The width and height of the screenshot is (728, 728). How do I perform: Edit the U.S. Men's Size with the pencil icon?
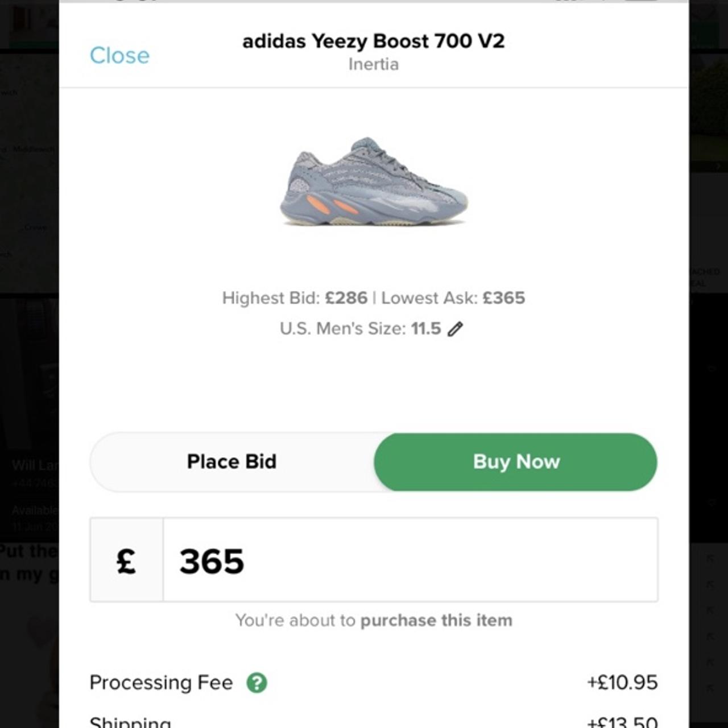tap(455, 328)
